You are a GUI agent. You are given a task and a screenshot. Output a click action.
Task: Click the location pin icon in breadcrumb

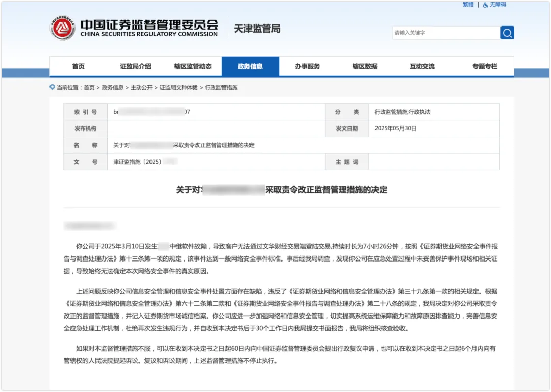(x=53, y=87)
